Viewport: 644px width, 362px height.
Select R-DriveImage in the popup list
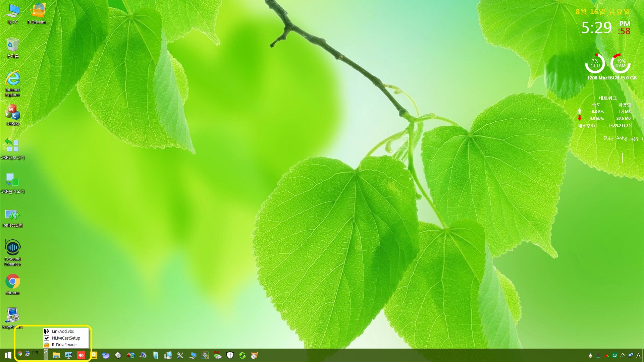pos(66,345)
